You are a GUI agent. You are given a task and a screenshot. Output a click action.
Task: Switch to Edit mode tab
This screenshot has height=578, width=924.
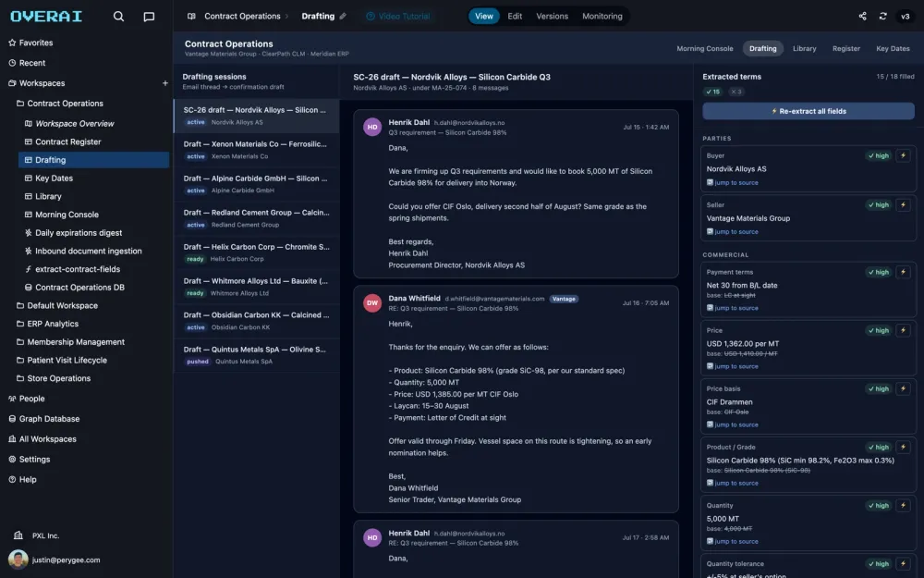515,16
